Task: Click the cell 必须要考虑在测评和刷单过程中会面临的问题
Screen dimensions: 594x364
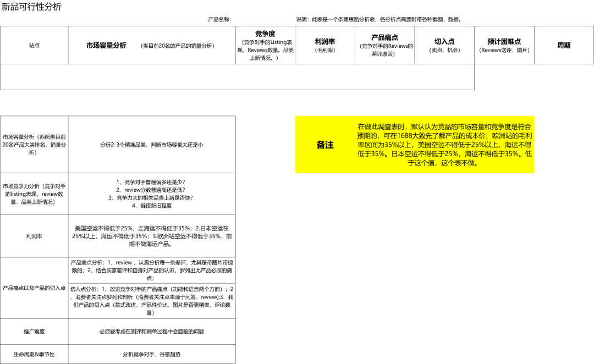Action: coord(152,332)
